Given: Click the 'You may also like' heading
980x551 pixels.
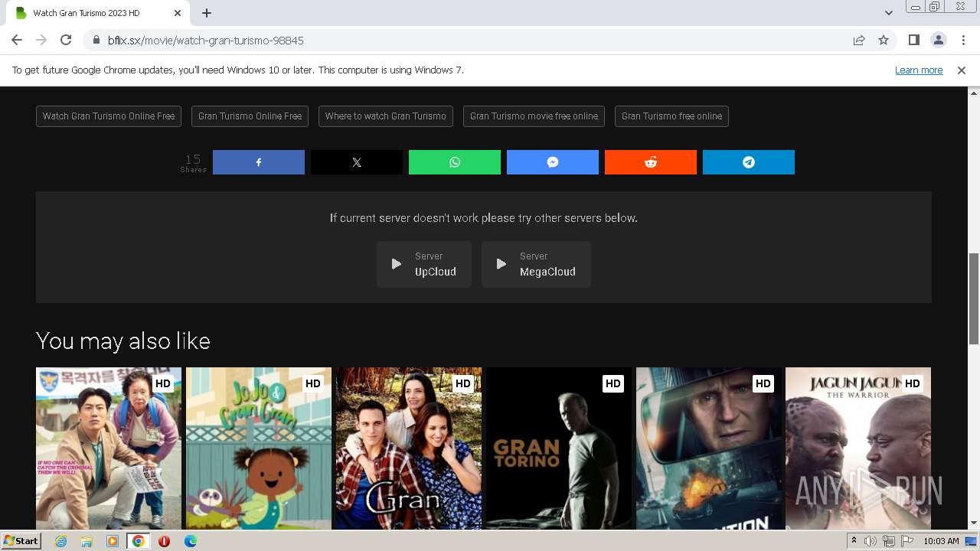Looking at the screenshot, I should click(x=123, y=341).
